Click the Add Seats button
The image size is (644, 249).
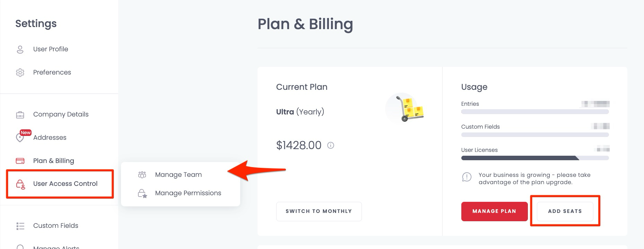pyautogui.click(x=565, y=211)
